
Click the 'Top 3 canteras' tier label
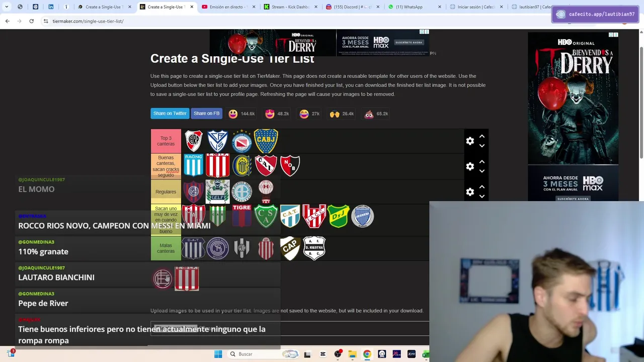tap(166, 141)
